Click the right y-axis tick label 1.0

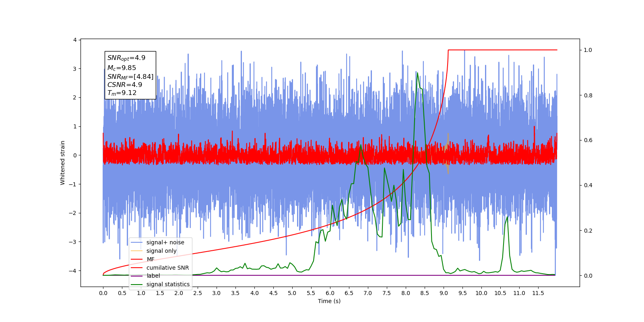[x=588, y=50]
